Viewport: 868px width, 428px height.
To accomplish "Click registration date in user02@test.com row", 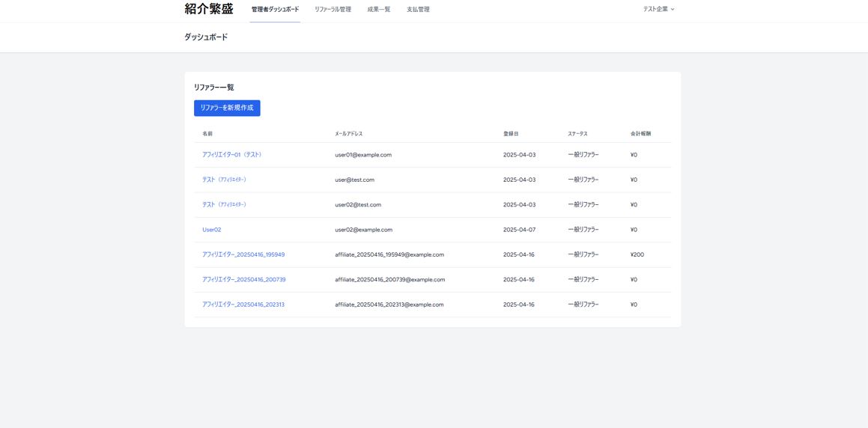I will [519, 204].
